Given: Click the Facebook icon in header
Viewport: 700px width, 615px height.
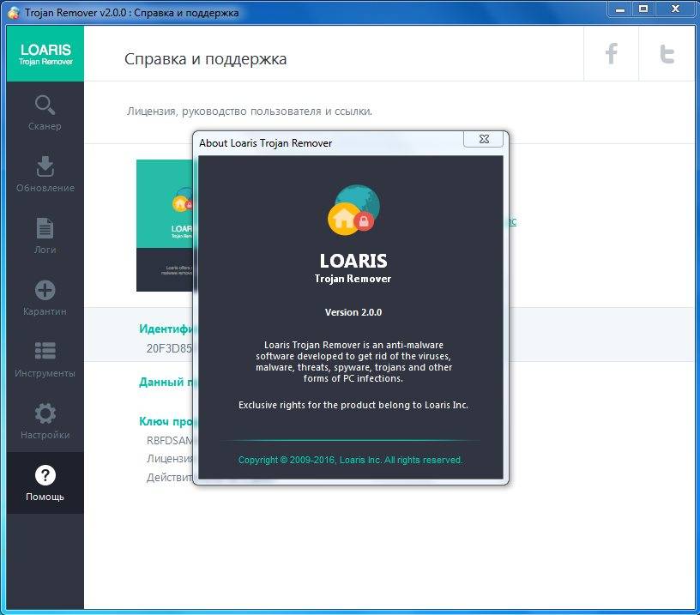Looking at the screenshot, I should [x=611, y=53].
